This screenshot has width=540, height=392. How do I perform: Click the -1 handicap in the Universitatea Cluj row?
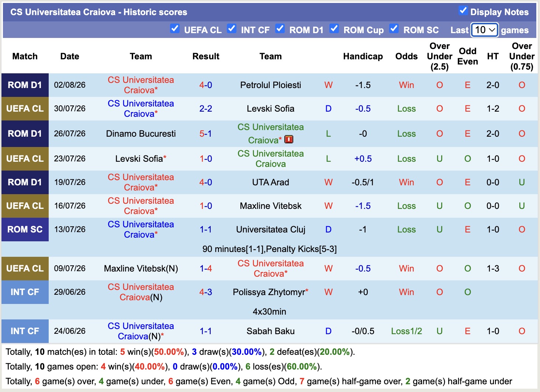click(x=363, y=230)
